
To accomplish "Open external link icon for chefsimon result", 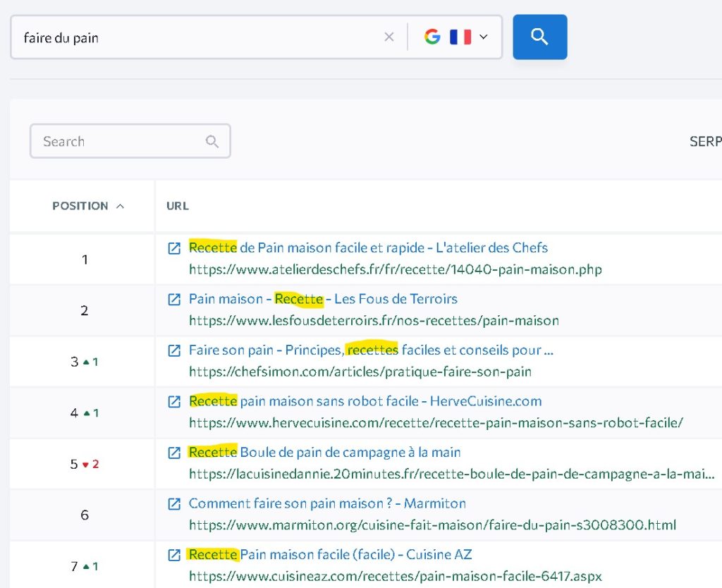I will tap(174, 350).
